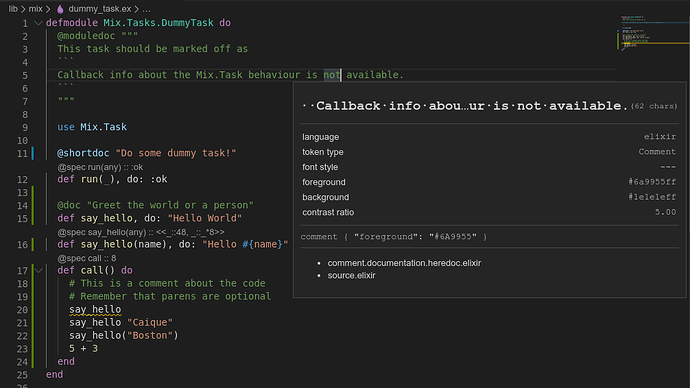The image size is (690, 388).
Task: Click the 'This task should be marked off as' text
Action: point(152,49)
